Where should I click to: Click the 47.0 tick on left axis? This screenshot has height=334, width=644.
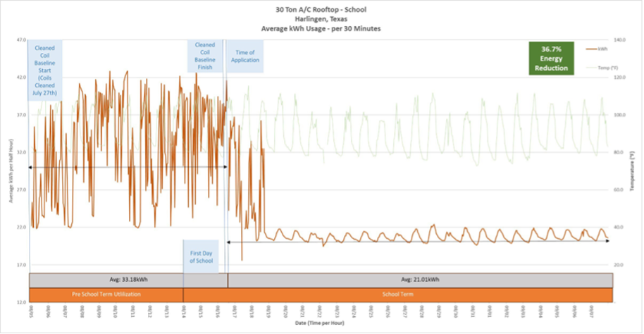(21, 40)
